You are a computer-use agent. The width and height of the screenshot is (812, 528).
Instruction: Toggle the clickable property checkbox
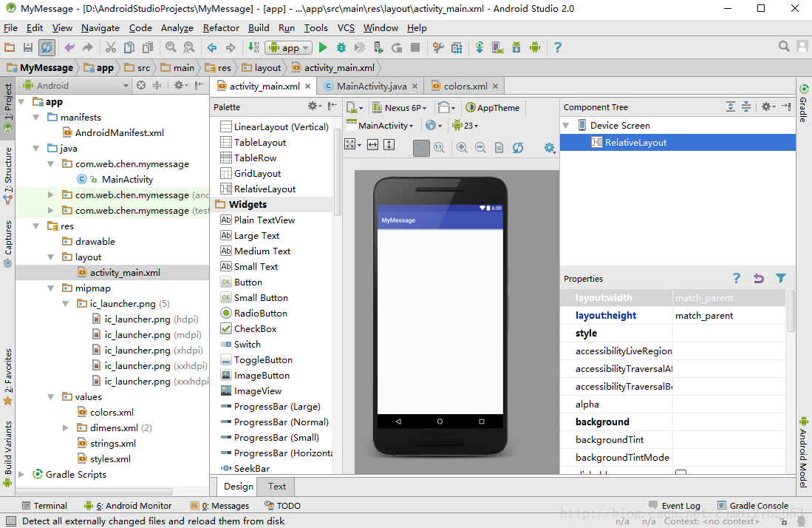click(x=681, y=473)
